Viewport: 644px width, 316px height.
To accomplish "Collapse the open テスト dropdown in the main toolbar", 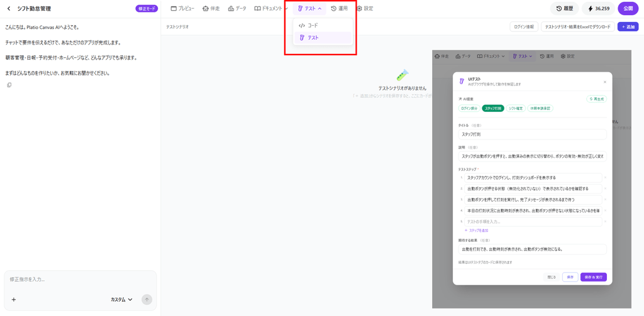I will pos(309,8).
